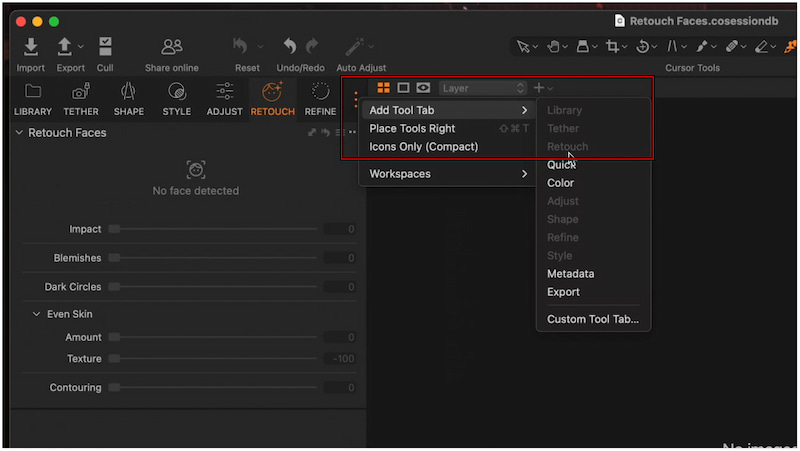Open the arrow beside the layer plus button
This screenshot has height=451, width=800.
click(551, 89)
